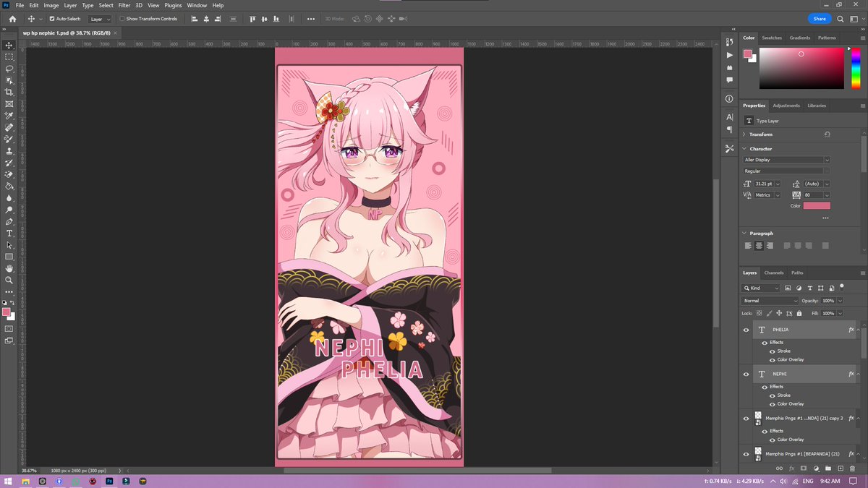
Task: Link layers icon in Layers panel
Action: click(x=779, y=468)
